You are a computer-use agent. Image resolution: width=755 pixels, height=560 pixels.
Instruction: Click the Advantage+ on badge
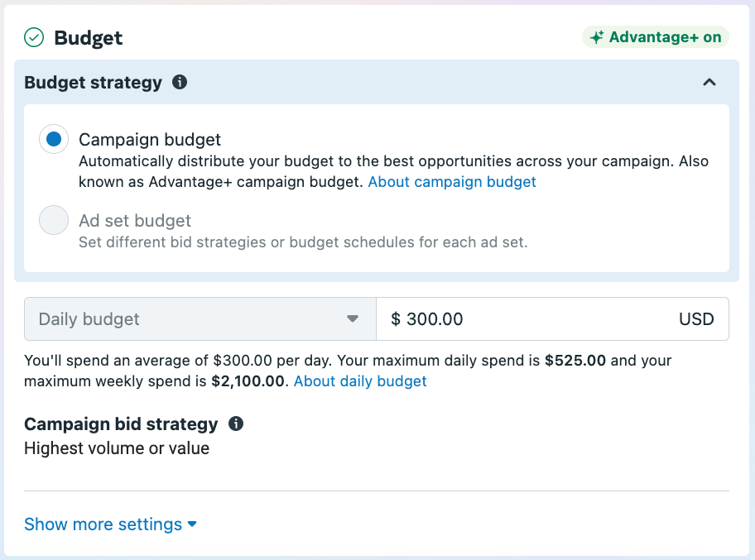(x=656, y=37)
